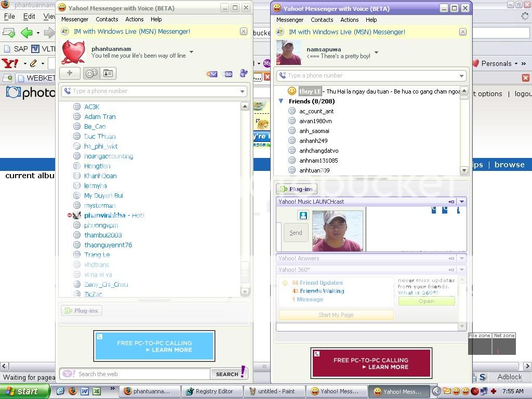Open the Contacts menu in phantuannam window
The image size is (532, 399).
pos(107,19)
